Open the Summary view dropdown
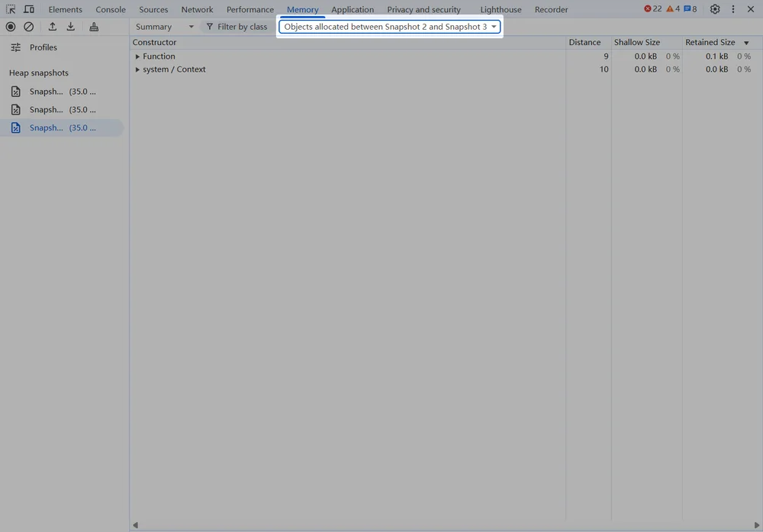Viewport: 763px width, 532px height. tap(165, 27)
